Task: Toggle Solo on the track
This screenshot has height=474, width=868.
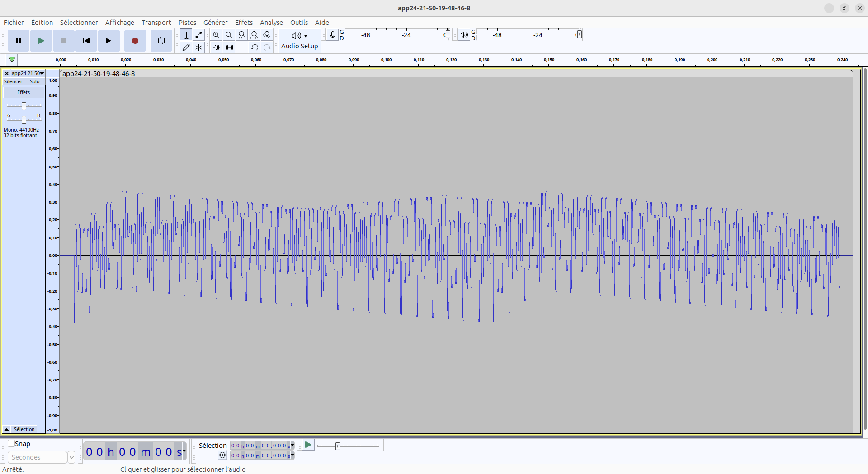Action: coord(34,81)
